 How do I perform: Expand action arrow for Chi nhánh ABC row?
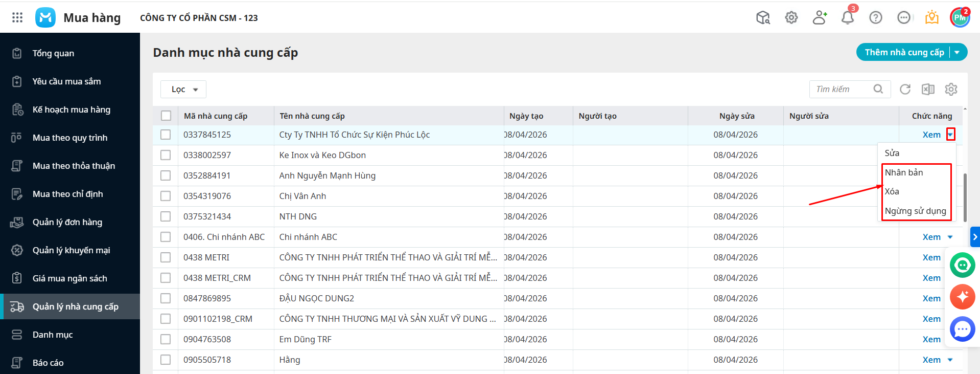click(x=950, y=237)
